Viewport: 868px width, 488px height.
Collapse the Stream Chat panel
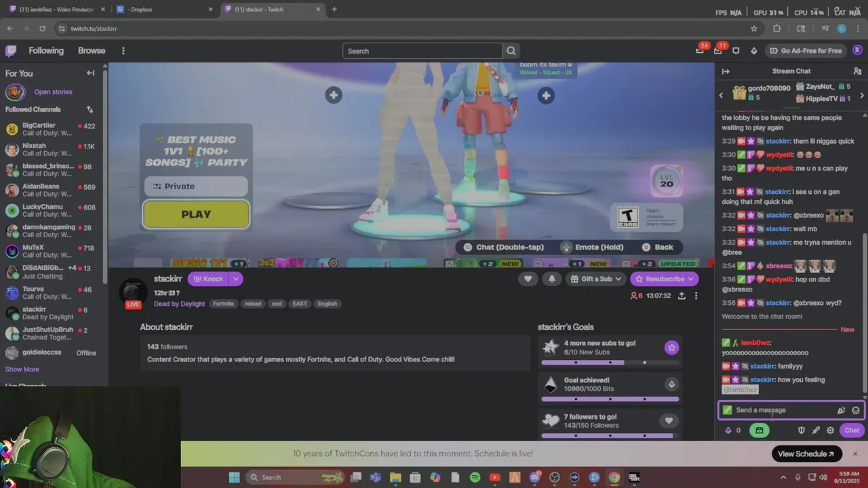pyautogui.click(x=726, y=71)
